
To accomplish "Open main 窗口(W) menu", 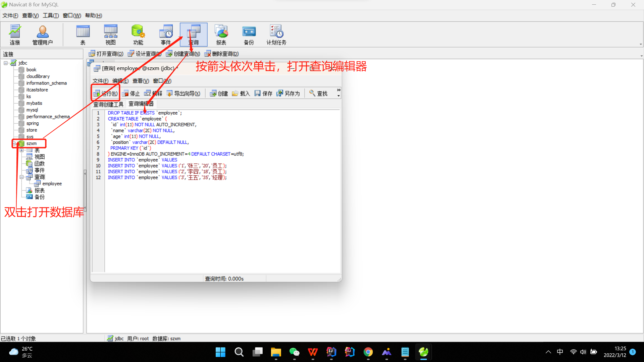I will (x=72, y=15).
